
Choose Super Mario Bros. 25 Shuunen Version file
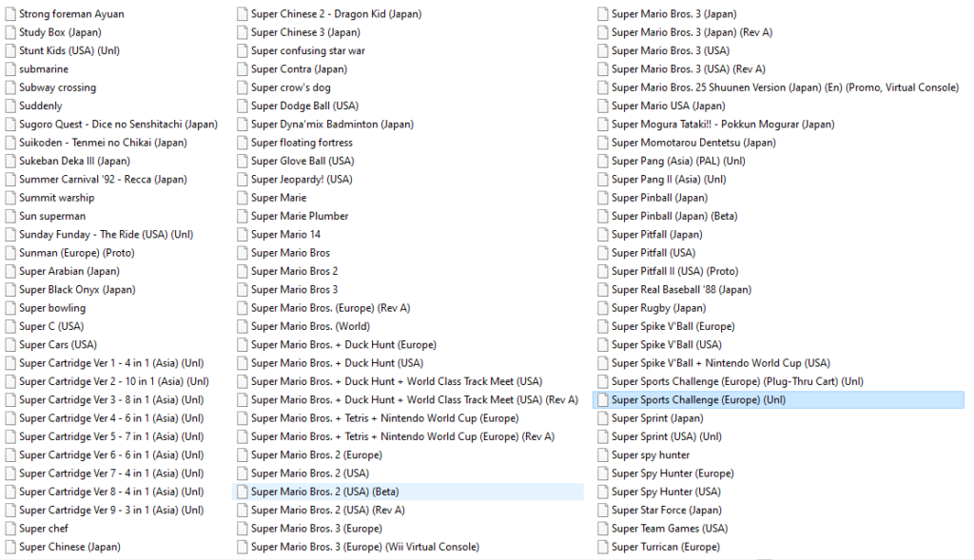pos(785,87)
